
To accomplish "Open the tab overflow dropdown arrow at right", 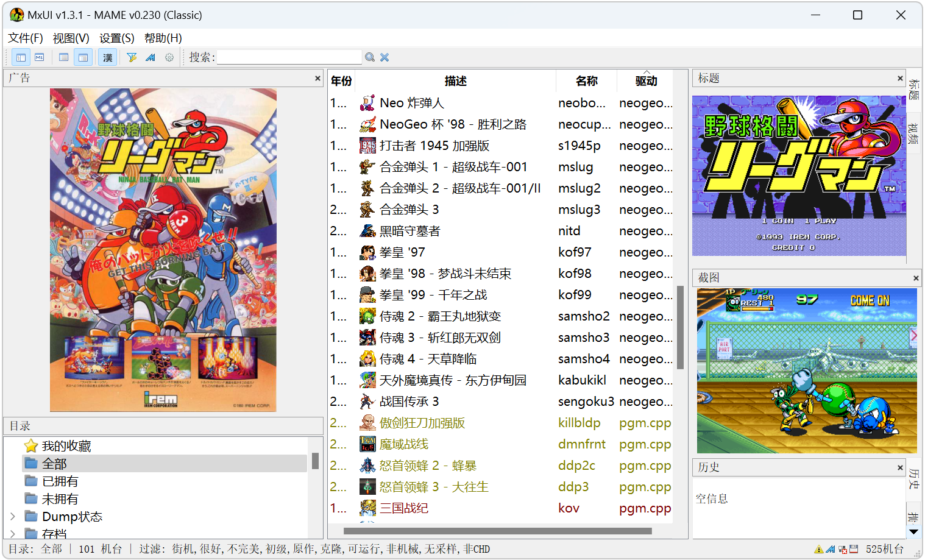I will pos(913,532).
